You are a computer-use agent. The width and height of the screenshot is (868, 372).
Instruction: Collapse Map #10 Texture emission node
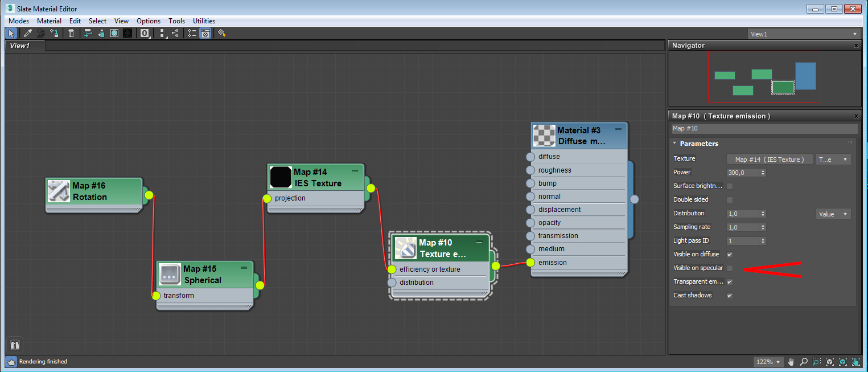pos(480,242)
